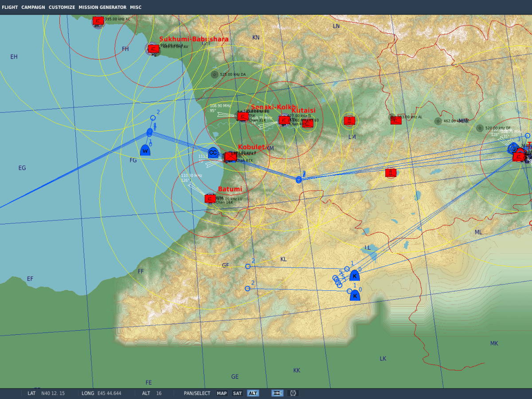The height and width of the screenshot is (399, 532).
Task: Click the Sukhumi-Babushara text label
Action: click(x=194, y=39)
